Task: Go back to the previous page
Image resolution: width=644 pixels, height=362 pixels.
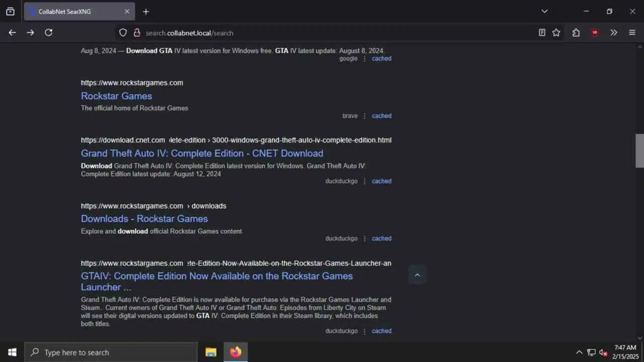Action: [12, 33]
